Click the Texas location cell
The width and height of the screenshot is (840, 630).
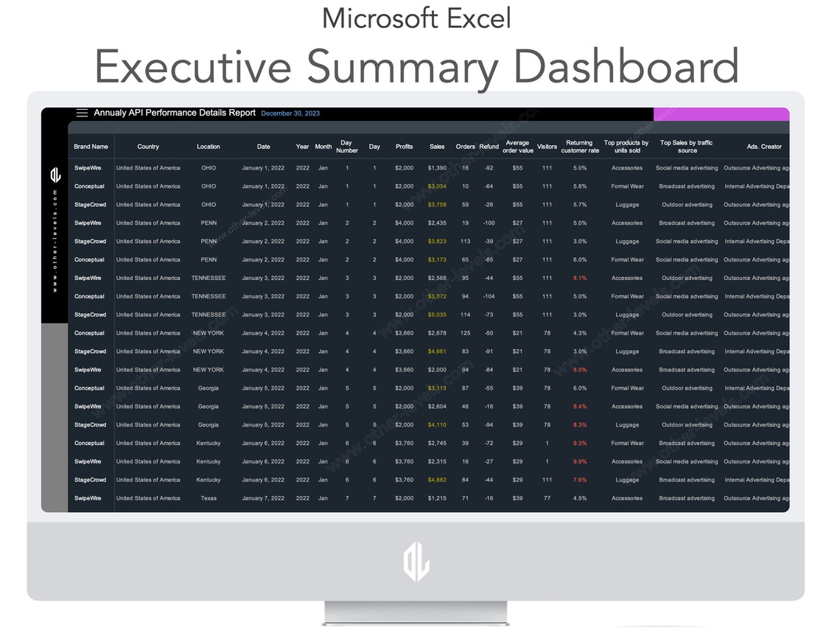click(x=209, y=498)
